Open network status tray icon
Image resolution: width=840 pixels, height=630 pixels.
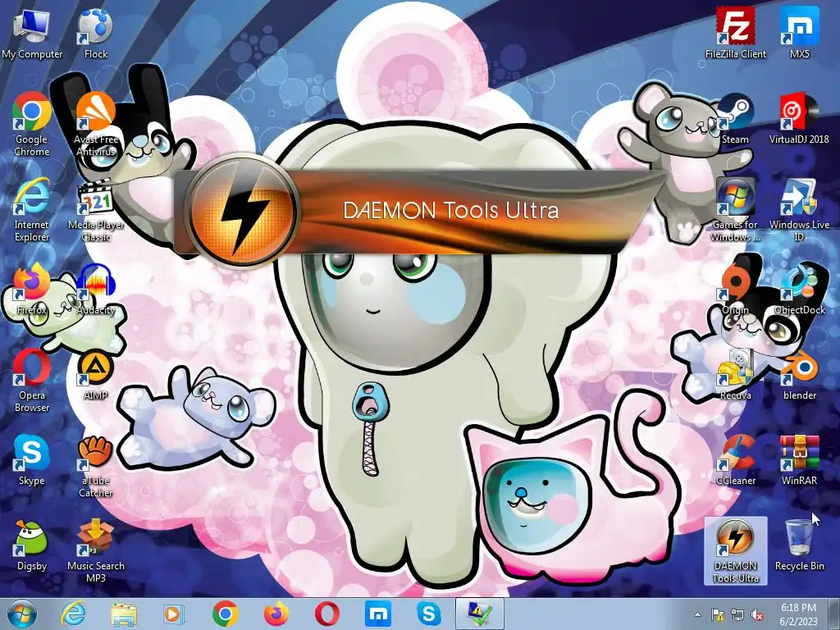coord(737,615)
